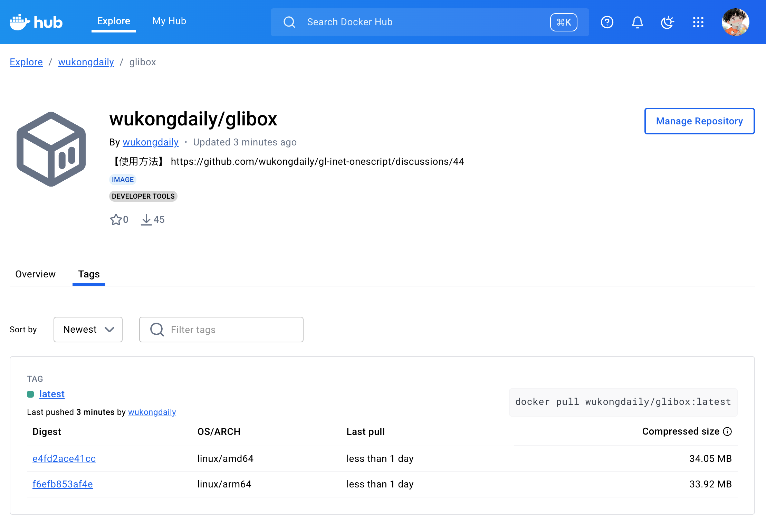Click the Last pull column header
766x532 pixels.
366,431
